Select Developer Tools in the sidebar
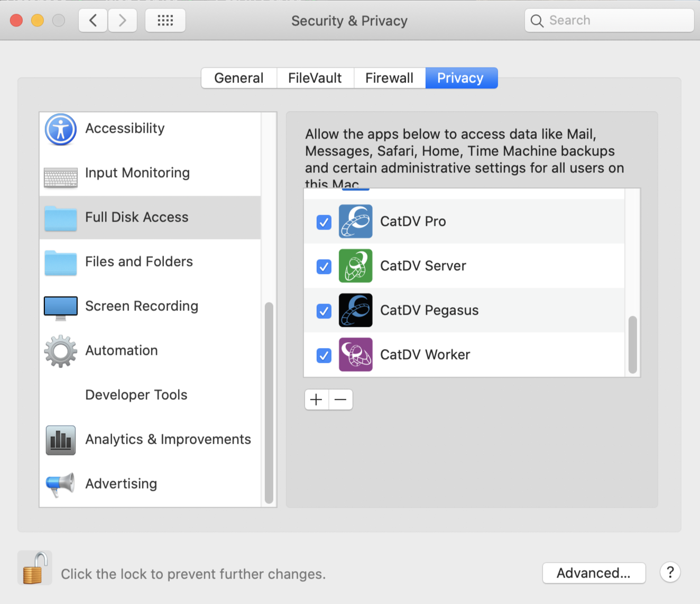 click(x=136, y=395)
